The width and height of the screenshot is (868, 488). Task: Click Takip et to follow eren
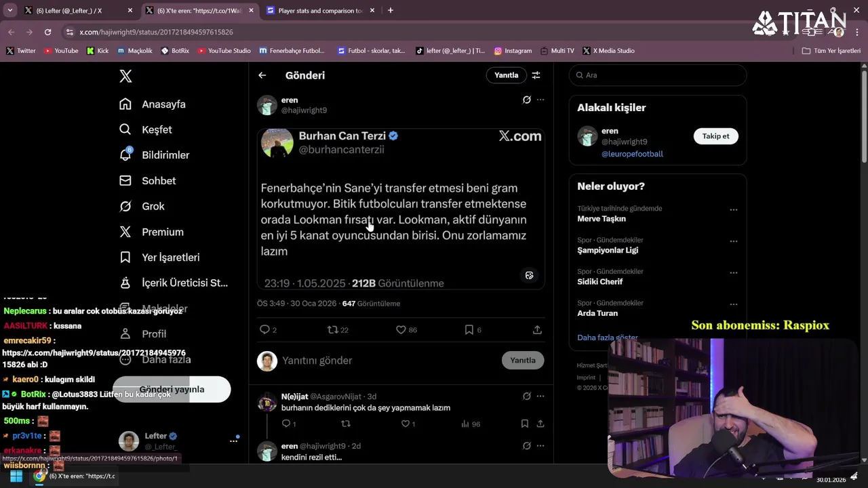click(x=715, y=136)
